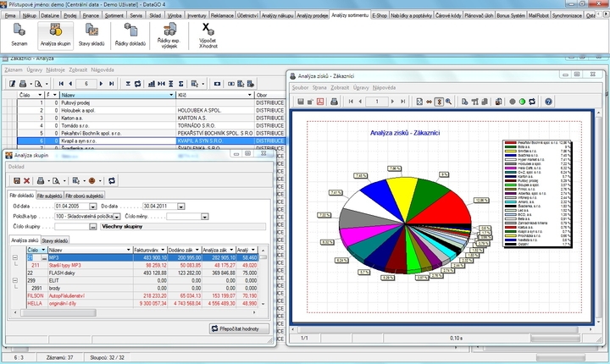Open the Účetnictví main tab
The width and height of the screenshot is (610, 364).
coord(247,15)
